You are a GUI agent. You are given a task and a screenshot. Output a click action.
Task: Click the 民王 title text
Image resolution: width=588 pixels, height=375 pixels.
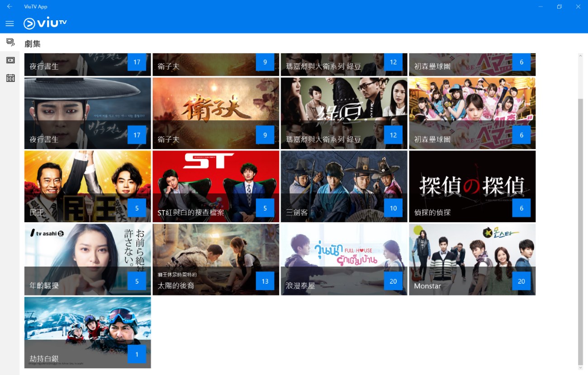tap(37, 212)
